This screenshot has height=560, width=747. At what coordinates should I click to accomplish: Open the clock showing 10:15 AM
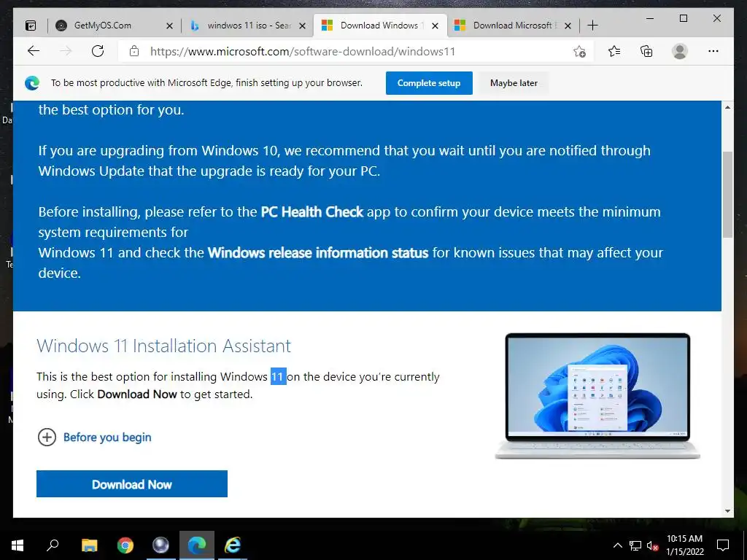point(684,545)
